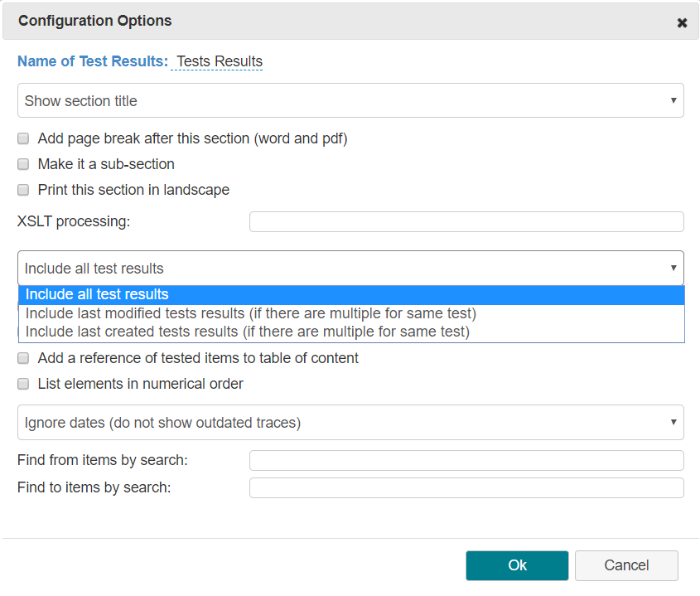This screenshot has width=700, height=596.
Task: Click the Find to items by search field
Action: [x=466, y=487]
